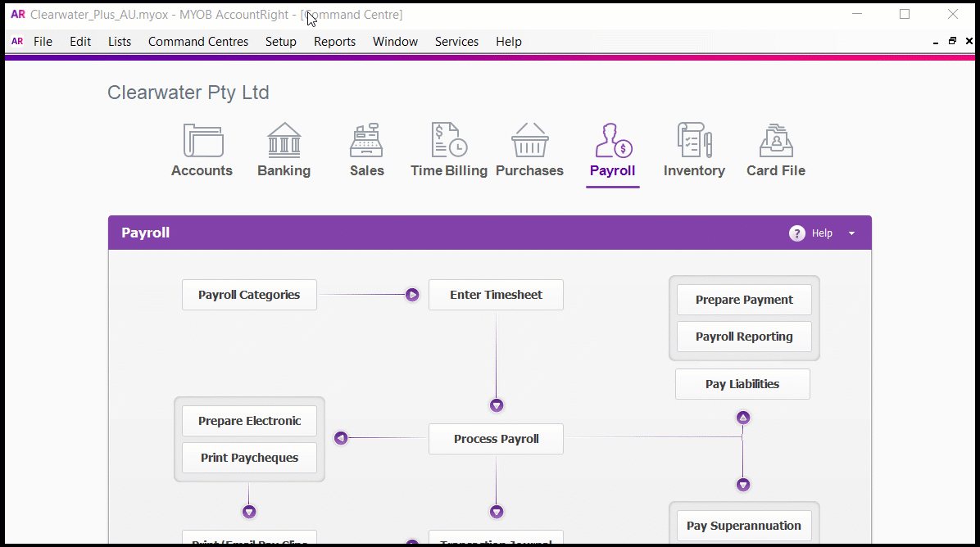Open the Services menu

click(x=457, y=41)
